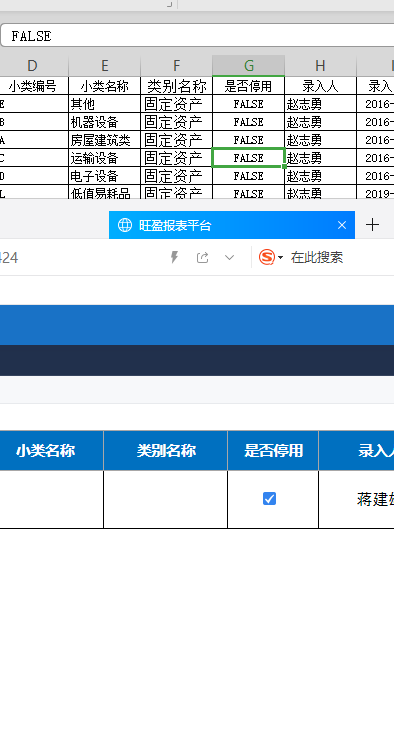Screen dimensions: 394x744
Task: Click the share icon in address bar
Action: click(203, 258)
